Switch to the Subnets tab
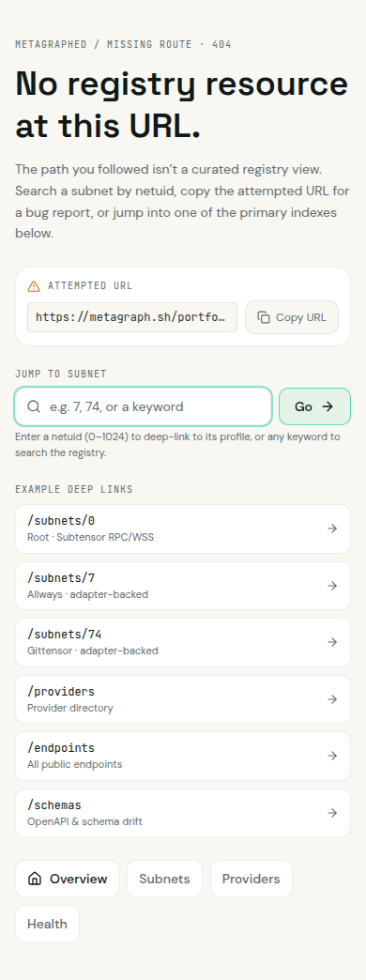The width and height of the screenshot is (366, 980). tap(164, 879)
